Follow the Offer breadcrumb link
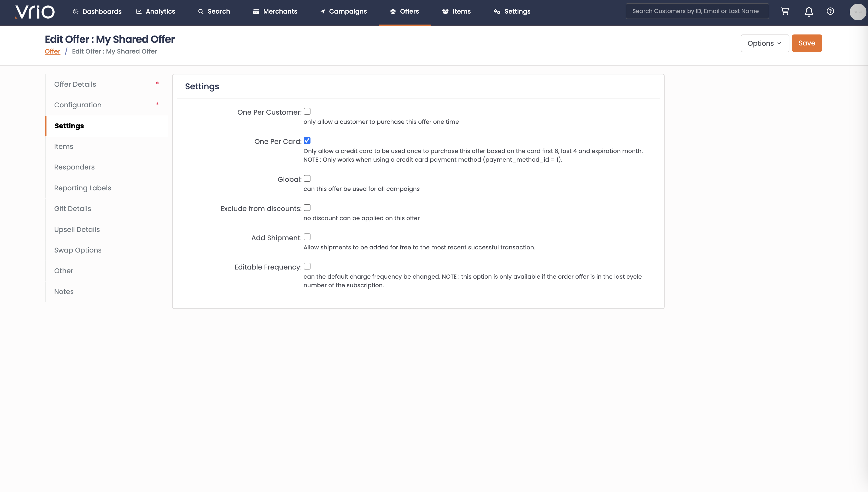 point(52,51)
